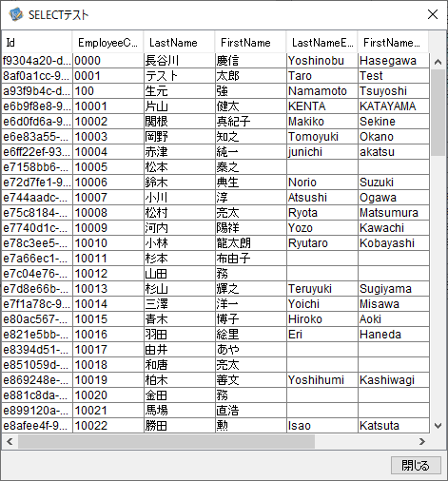Click the horizontal scrollbar thumb

(166, 441)
